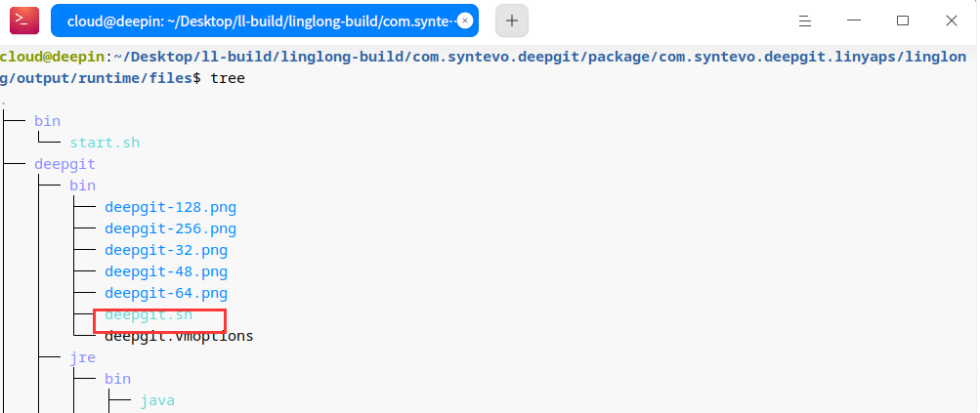Add a new terminal tab
Screen dimensions: 980x413
[511, 21]
